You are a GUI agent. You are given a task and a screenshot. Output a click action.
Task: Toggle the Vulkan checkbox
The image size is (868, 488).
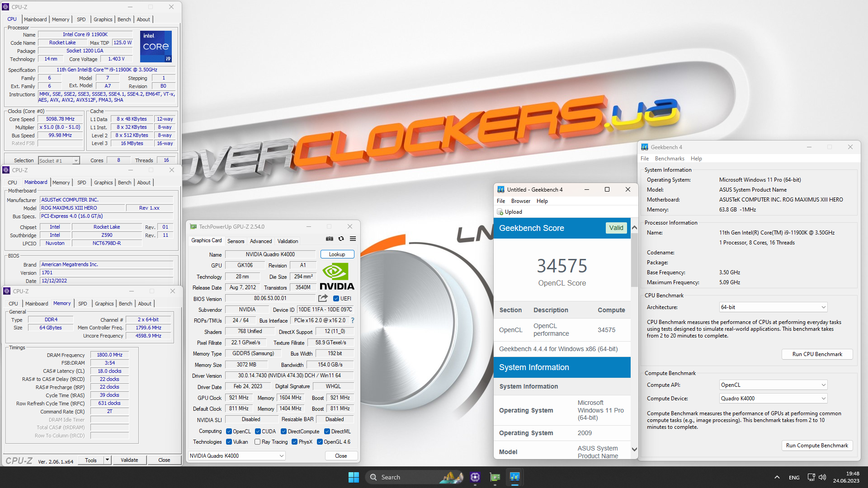[229, 442]
